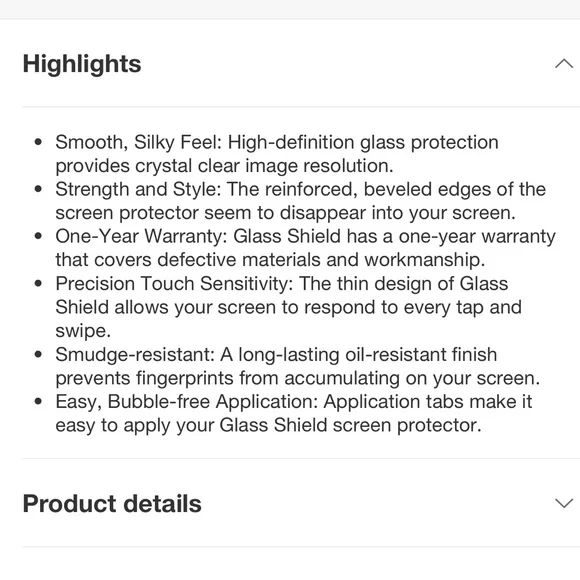Click the Strength and Style bullet text
The width and height of the screenshot is (580, 580).
tap(300, 201)
